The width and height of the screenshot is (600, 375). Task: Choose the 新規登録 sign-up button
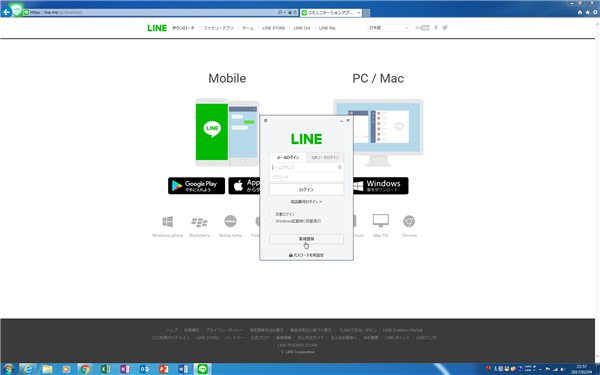307,239
